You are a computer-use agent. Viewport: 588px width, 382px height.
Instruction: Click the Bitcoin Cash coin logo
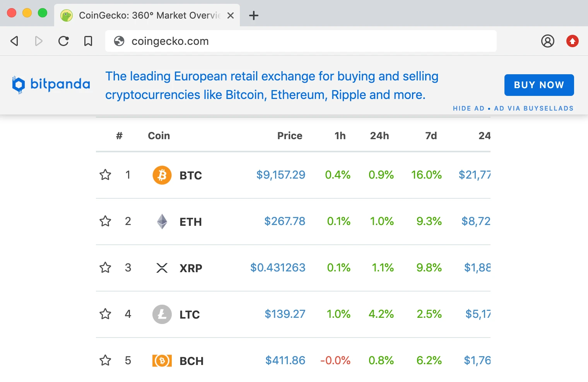point(162,361)
